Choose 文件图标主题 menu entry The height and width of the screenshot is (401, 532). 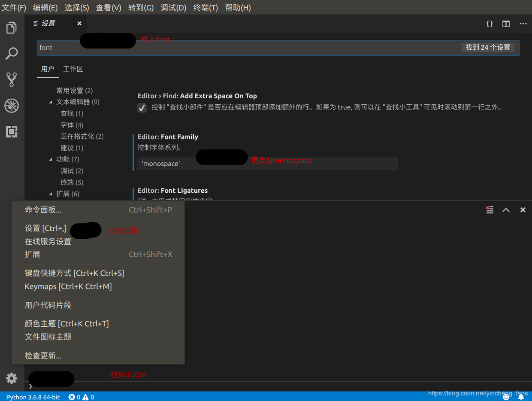99,337
